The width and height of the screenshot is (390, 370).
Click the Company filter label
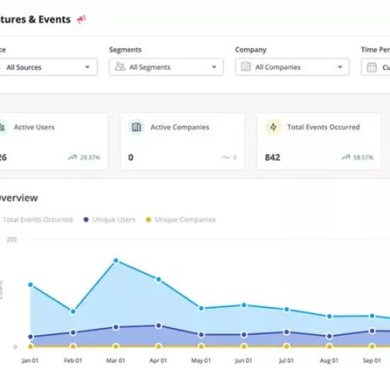pyautogui.click(x=251, y=50)
